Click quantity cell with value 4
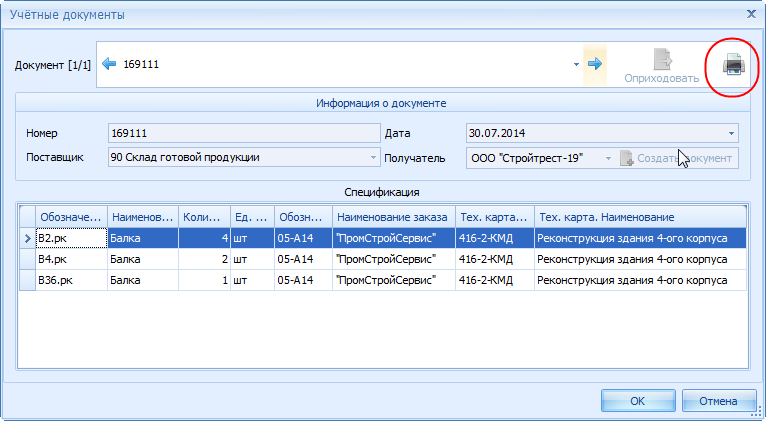The height and width of the screenshot is (421, 766). [x=203, y=238]
